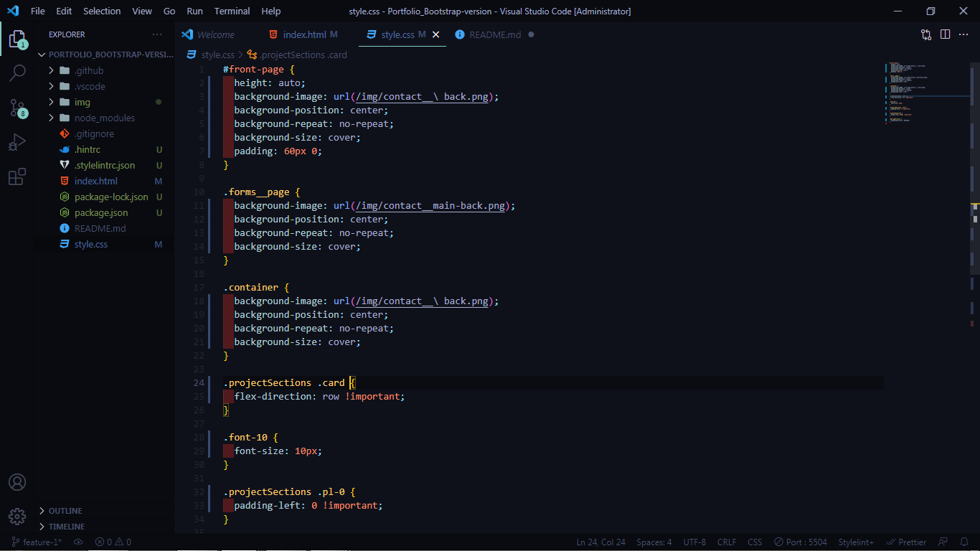Click Port : 5504 Live Server item
The image size is (980, 551).
(801, 542)
